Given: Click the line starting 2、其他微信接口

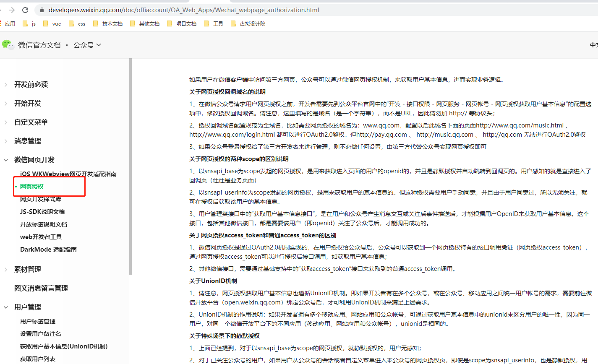Looking at the screenshot, I should point(322,269).
